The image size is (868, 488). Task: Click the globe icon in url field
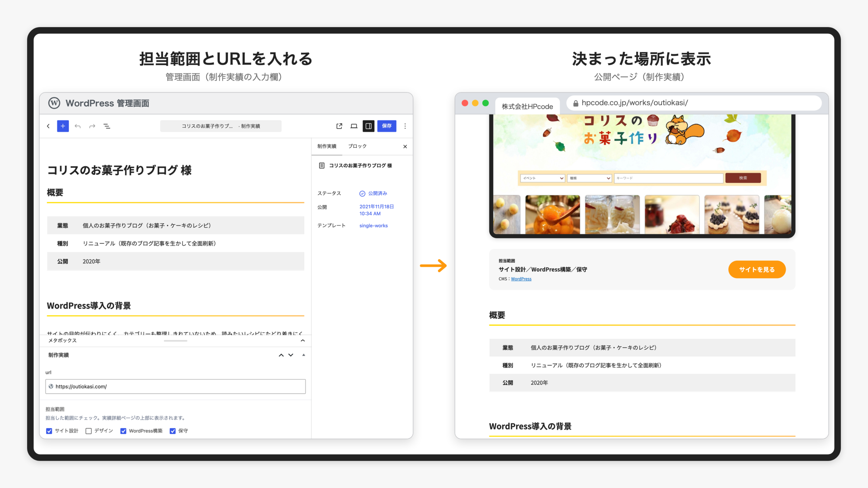[51, 386]
